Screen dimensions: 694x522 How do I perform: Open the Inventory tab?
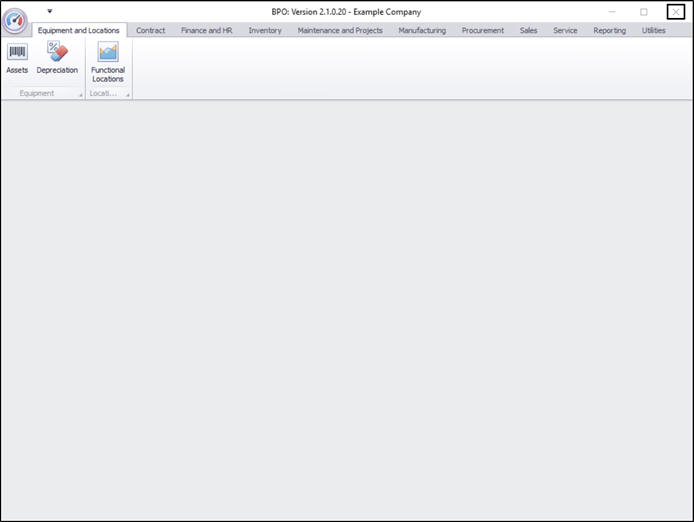(x=265, y=31)
